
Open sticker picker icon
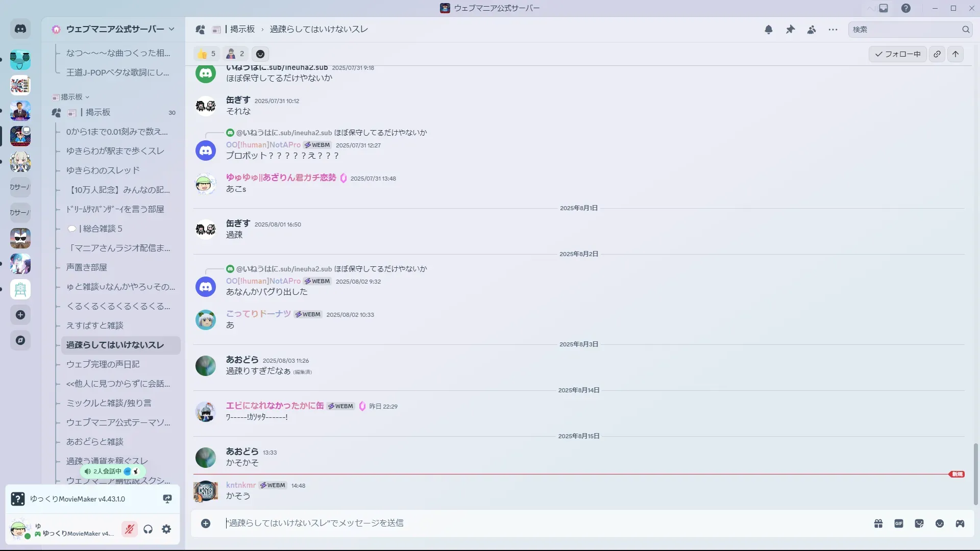click(x=919, y=523)
